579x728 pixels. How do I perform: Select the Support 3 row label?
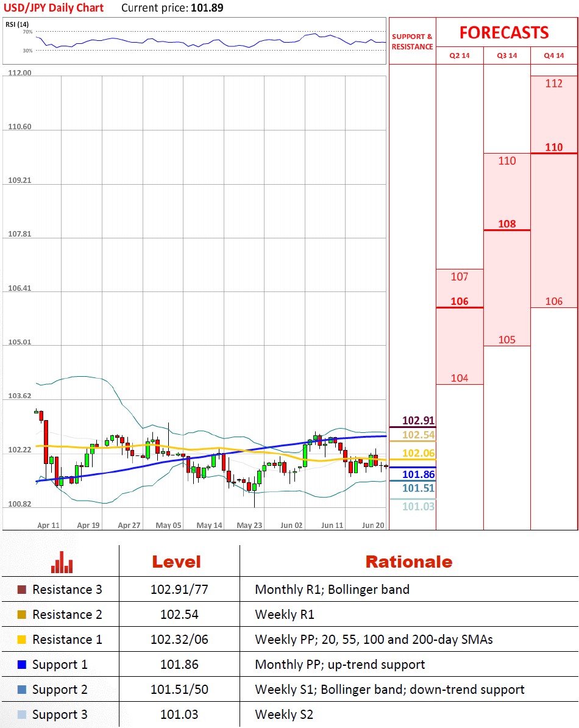click(x=60, y=715)
